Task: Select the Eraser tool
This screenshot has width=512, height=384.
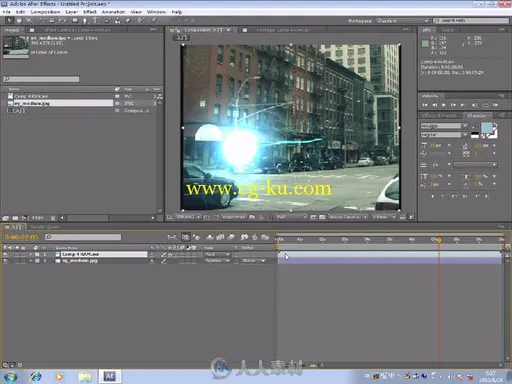Action: pos(128,21)
